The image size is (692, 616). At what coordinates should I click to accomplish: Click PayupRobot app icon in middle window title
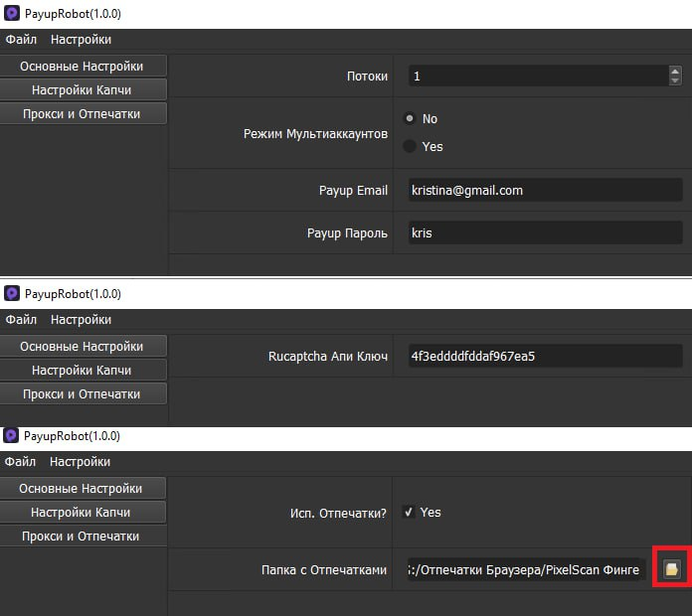pos(12,293)
